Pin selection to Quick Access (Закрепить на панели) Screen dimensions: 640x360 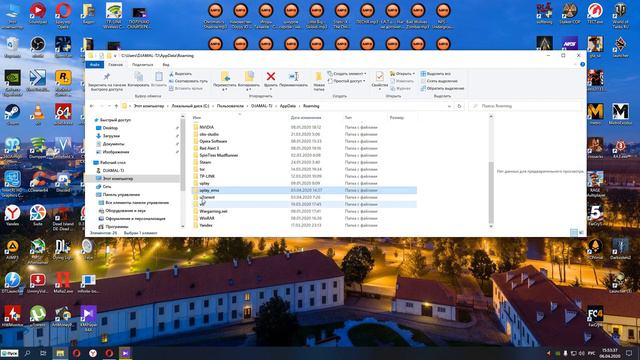tap(107, 81)
